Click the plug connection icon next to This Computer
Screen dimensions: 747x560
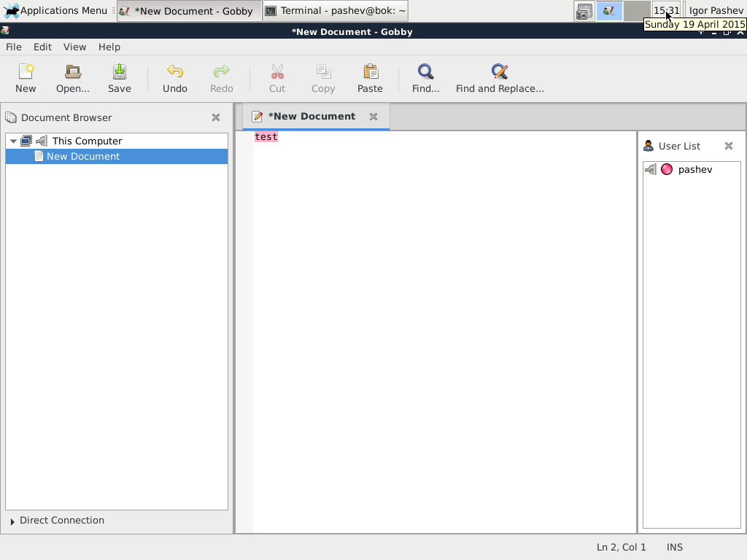click(x=42, y=141)
